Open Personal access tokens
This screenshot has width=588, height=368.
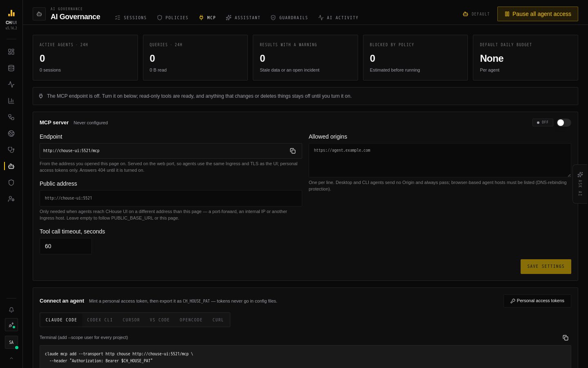537,301
